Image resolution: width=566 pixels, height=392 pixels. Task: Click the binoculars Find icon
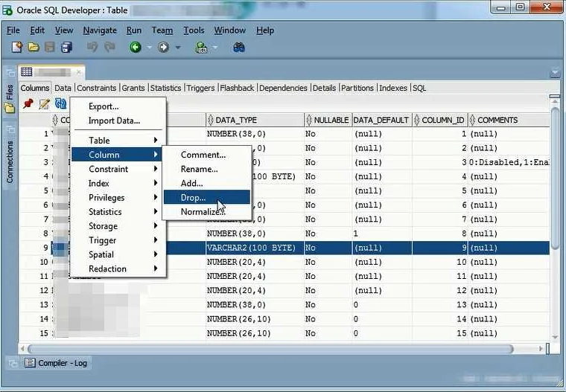click(239, 48)
